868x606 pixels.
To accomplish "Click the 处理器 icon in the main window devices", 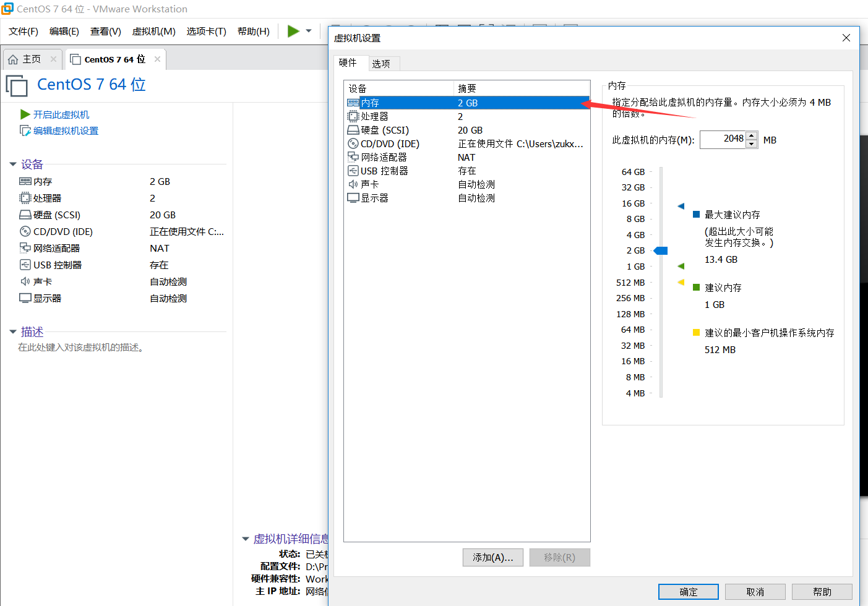I will [x=25, y=198].
